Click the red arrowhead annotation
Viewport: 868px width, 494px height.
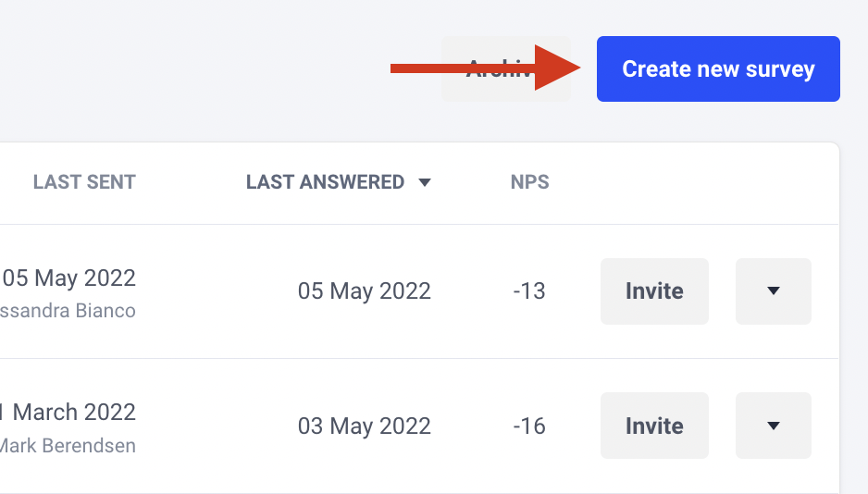tap(557, 68)
